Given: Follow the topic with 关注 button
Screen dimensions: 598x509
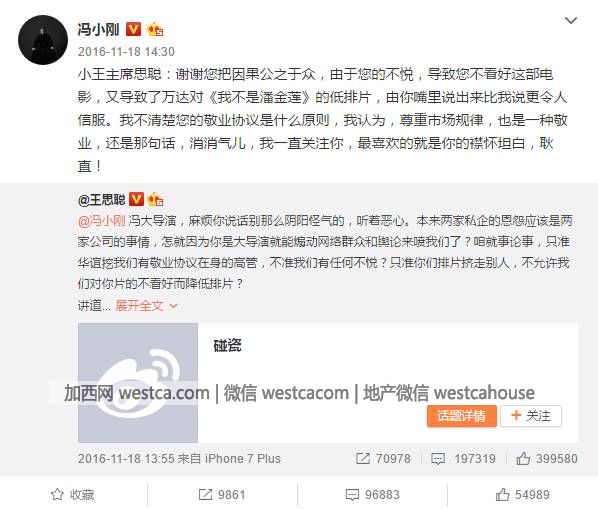Looking at the screenshot, I should tap(531, 416).
